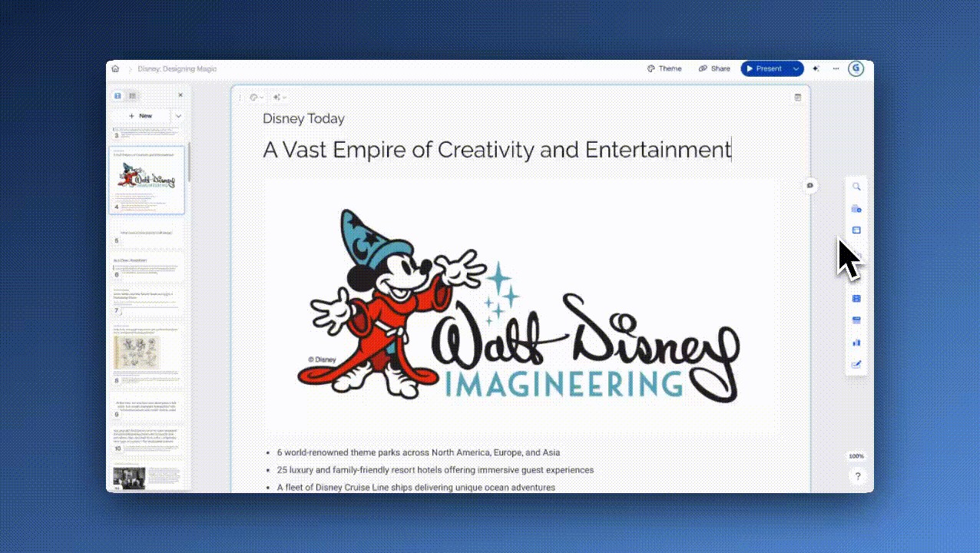
Task: Open the Theme menu
Action: point(664,68)
